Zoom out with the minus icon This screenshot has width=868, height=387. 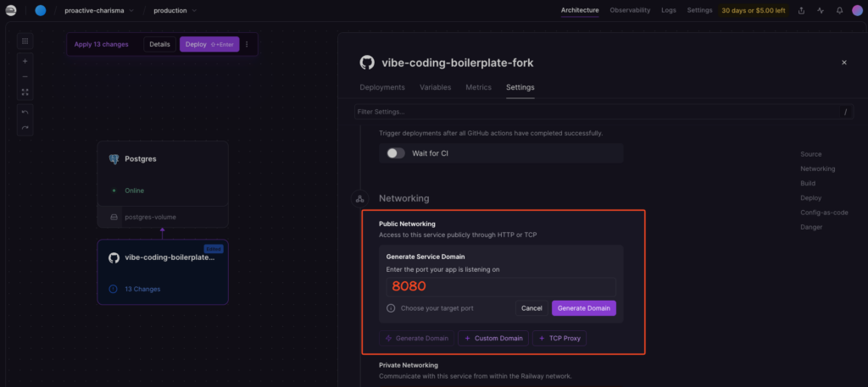coord(25,77)
